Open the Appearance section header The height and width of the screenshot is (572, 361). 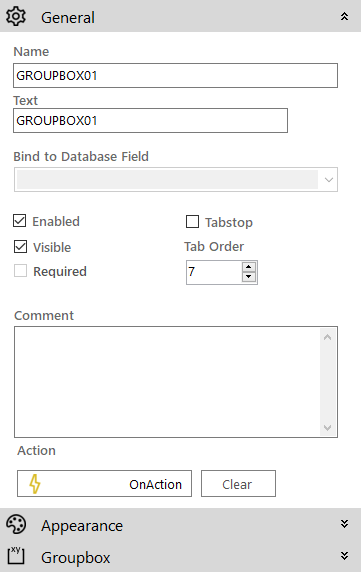click(x=180, y=524)
